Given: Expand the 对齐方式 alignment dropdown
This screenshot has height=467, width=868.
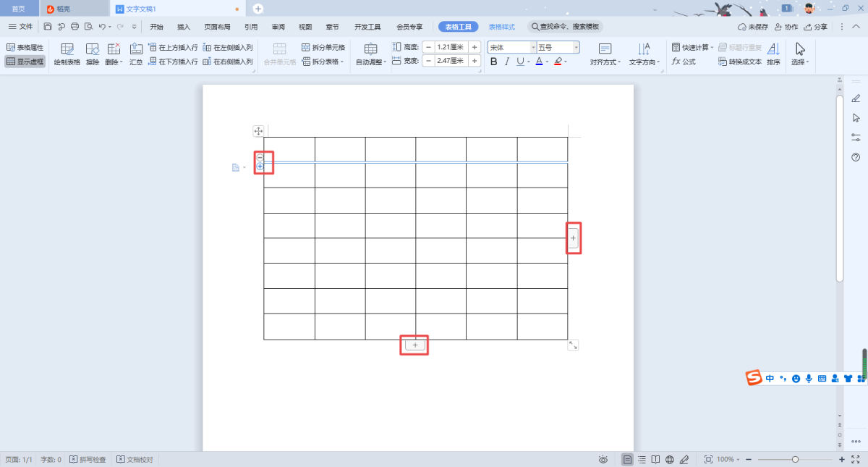Looking at the screenshot, I should [x=605, y=62].
